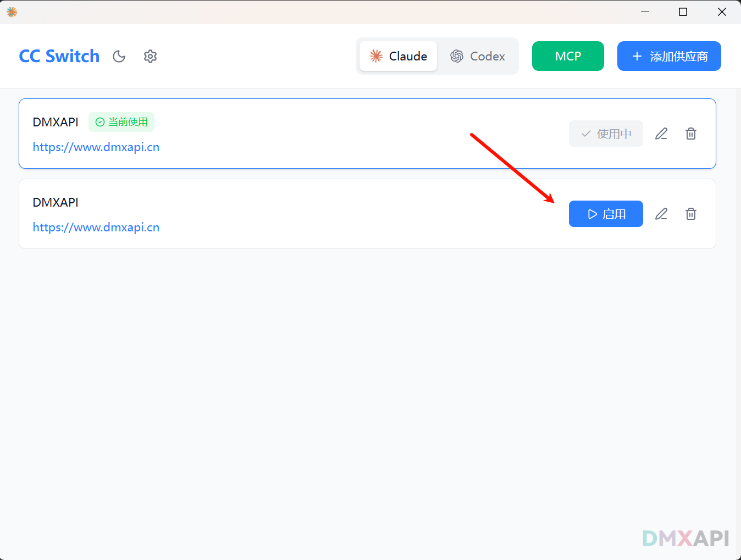Switch to the Codex tab

click(478, 56)
